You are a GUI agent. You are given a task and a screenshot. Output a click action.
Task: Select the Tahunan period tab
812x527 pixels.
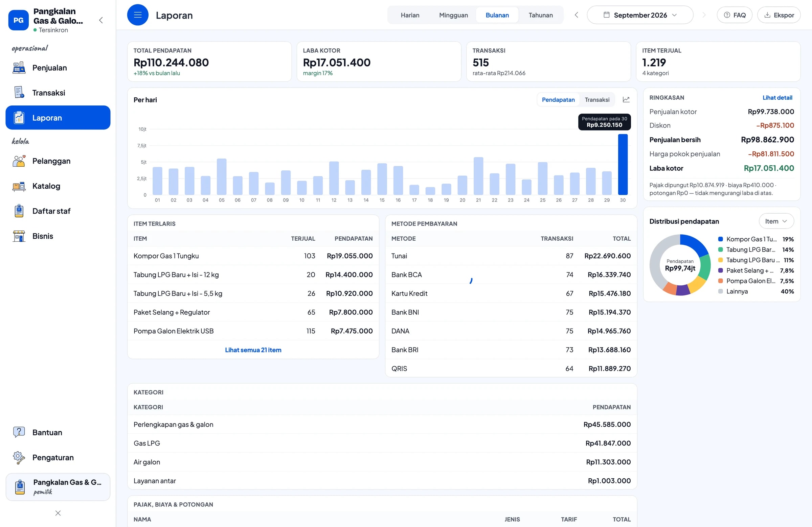[x=541, y=15]
